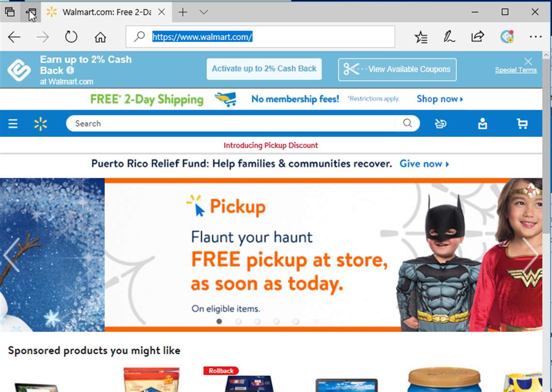The height and width of the screenshot is (392, 552).
Task: Click the cash back extension icon
Action: [507, 37]
